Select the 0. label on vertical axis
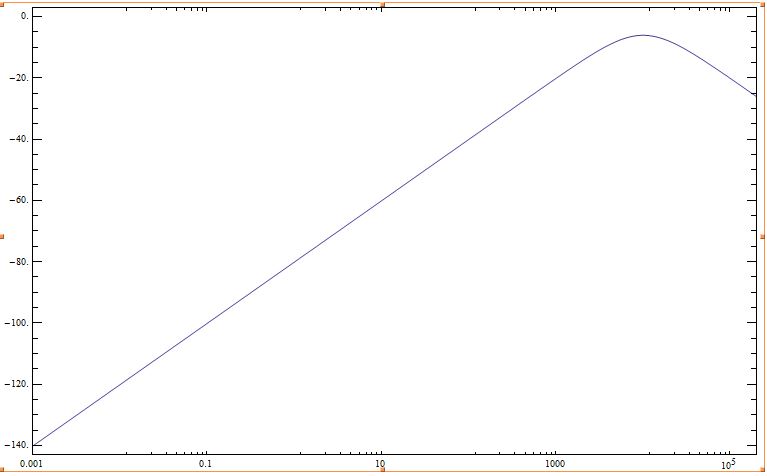The width and height of the screenshot is (767, 476). pos(23,17)
